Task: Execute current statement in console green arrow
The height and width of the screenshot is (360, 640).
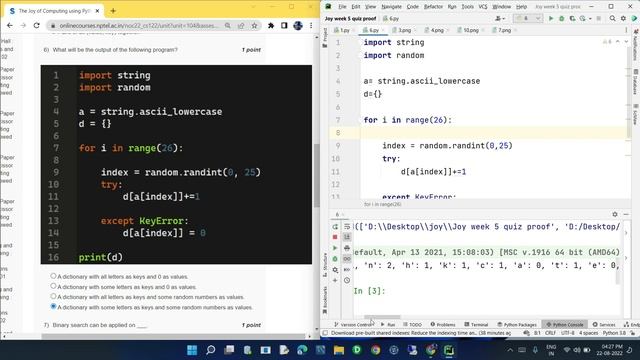Action: click(335, 248)
